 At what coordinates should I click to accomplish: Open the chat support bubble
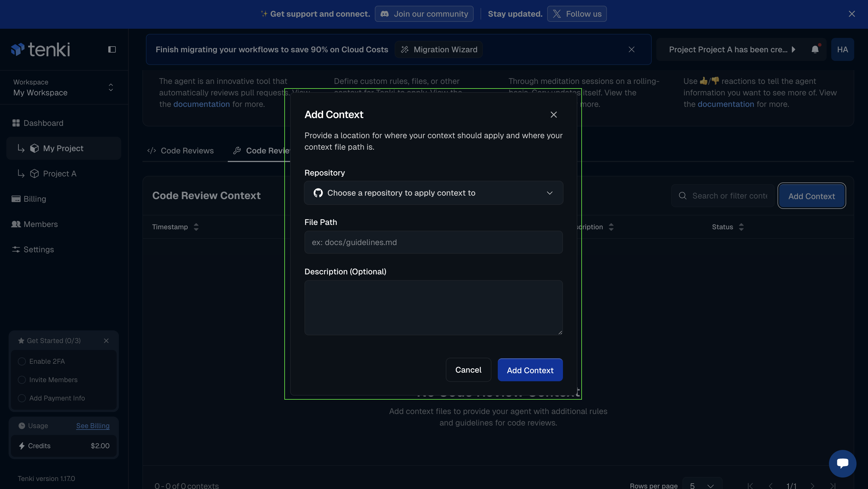pos(842,463)
